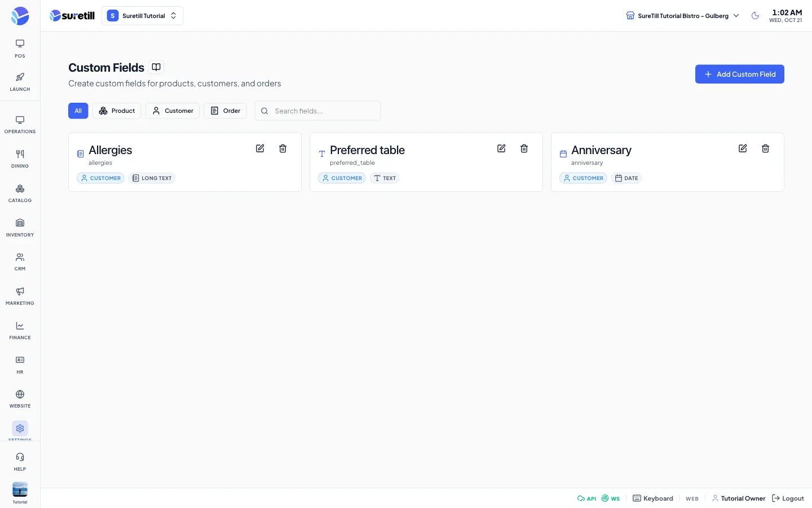Expand the SureTill Tutorial Bistro location dropdown
This screenshot has width=812, height=508.
(x=682, y=16)
